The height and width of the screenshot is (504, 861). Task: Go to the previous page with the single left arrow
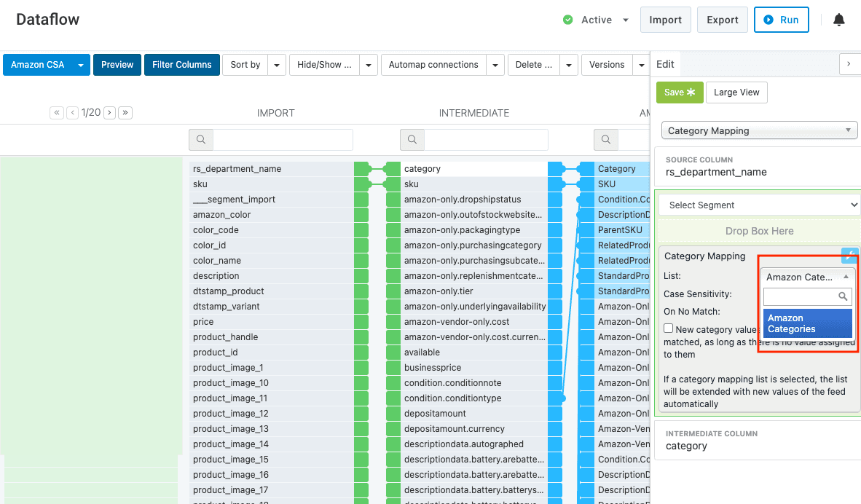[73, 113]
